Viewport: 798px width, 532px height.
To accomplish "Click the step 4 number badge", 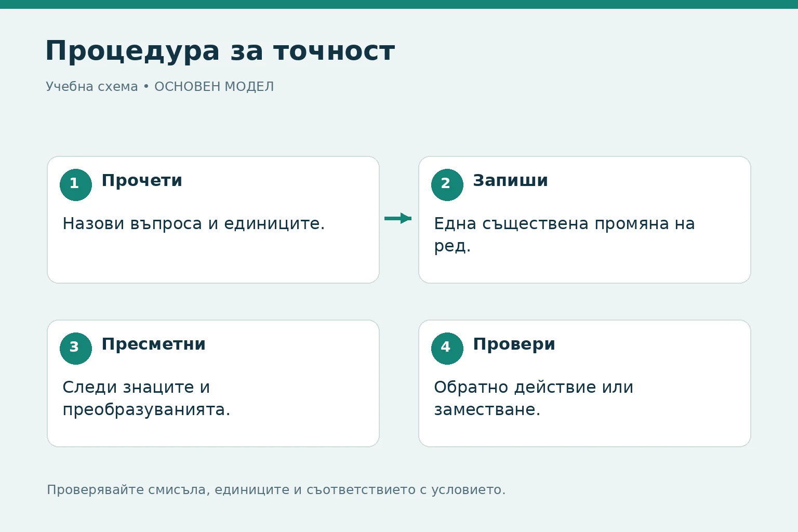I will point(447,348).
